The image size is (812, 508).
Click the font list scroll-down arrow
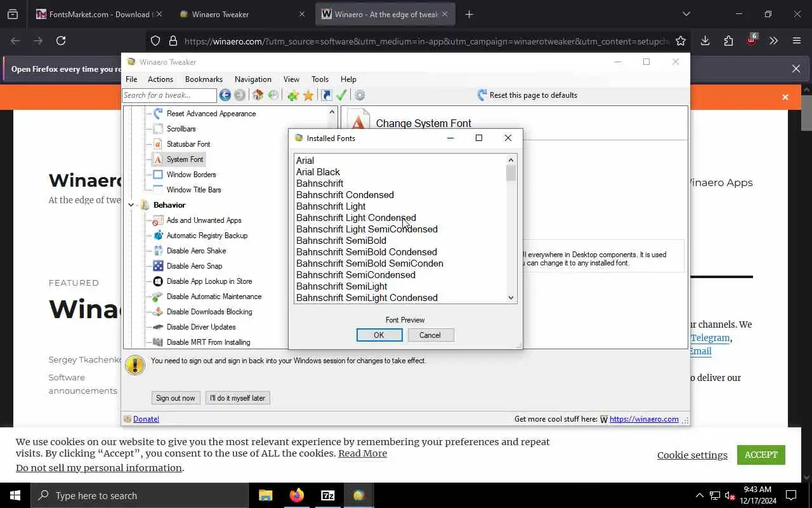tap(511, 297)
